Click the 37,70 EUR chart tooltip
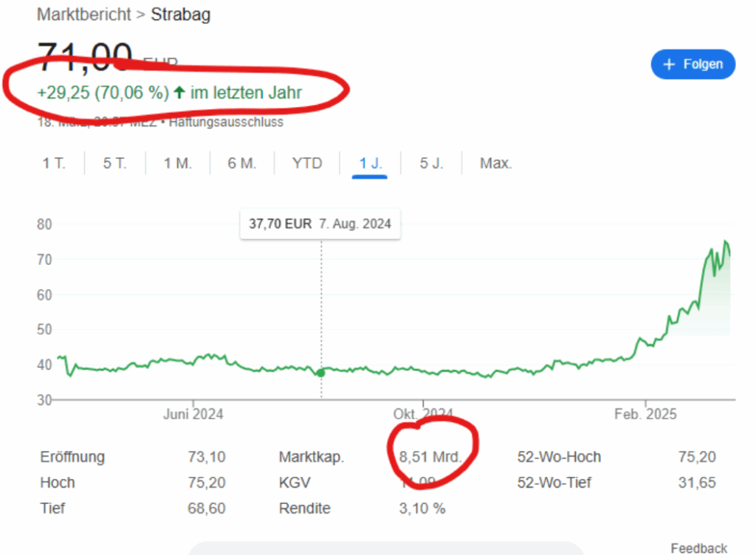Image resolution: width=756 pixels, height=555 pixels. tap(320, 224)
